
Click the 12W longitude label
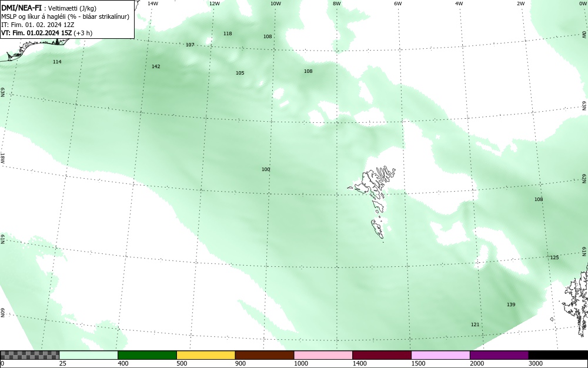pos(215,4)
